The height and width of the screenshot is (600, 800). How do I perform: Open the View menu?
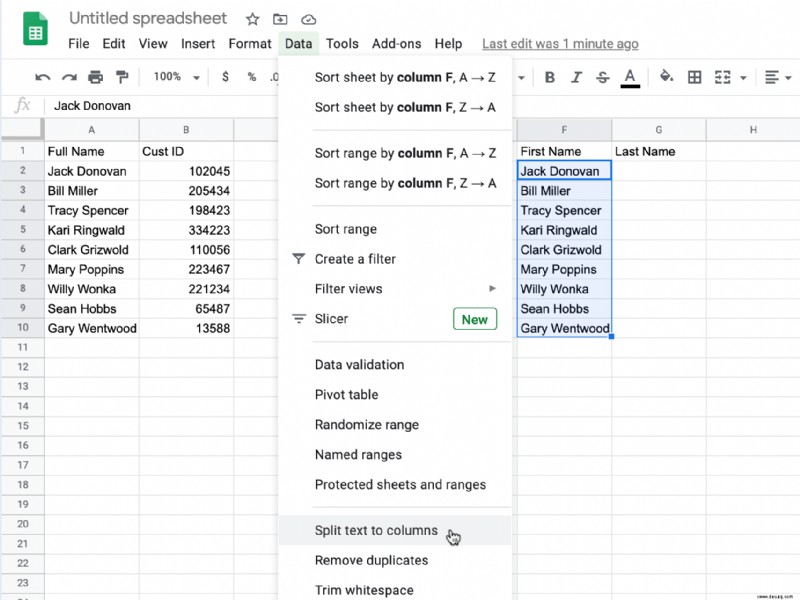point(153,44)
